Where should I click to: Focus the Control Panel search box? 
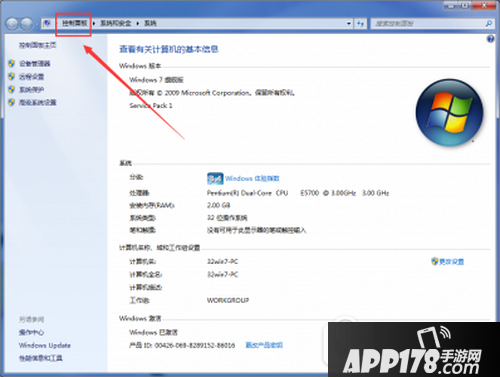click(427, 23)
